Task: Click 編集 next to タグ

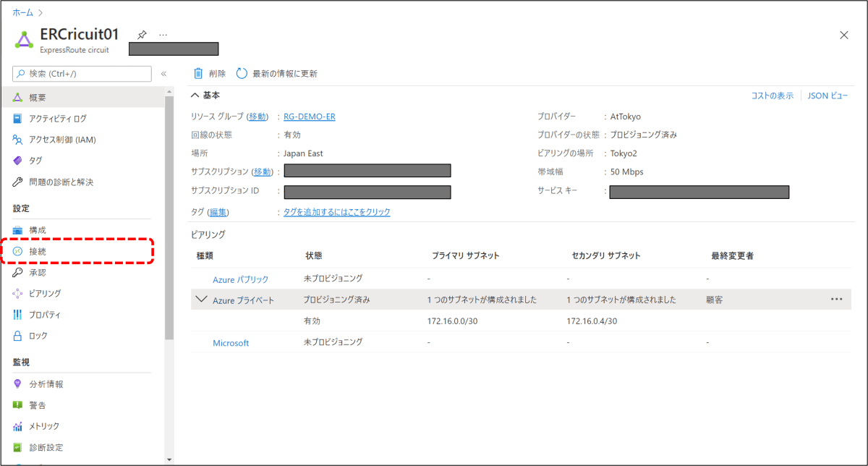Action: (x=218, y=212)
